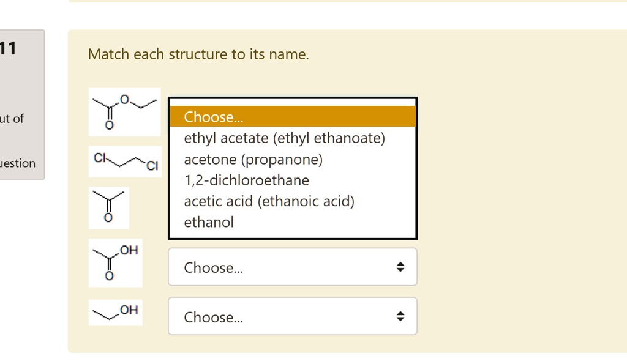Viewport: 627px width, 364px height.
Task: Click the arrows on the last row dropdown
Action: point(400,317)
